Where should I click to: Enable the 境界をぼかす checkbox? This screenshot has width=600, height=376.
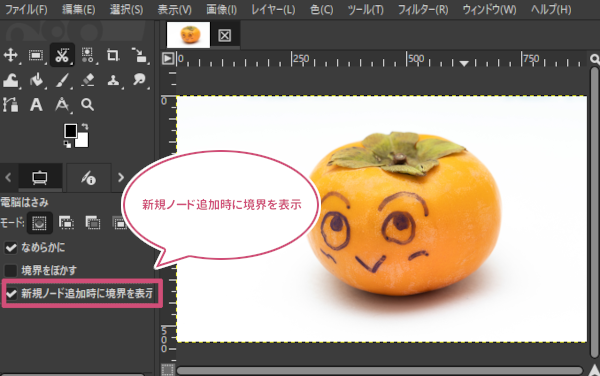click(11, 271)
